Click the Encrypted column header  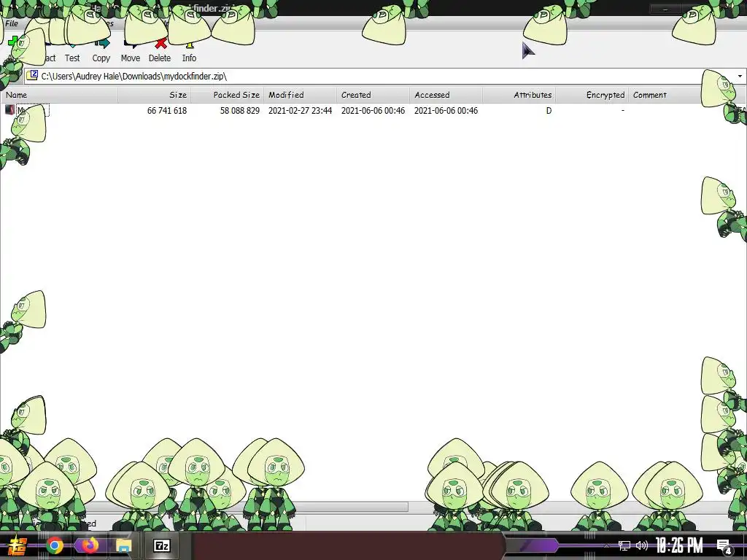click(592, 95)
